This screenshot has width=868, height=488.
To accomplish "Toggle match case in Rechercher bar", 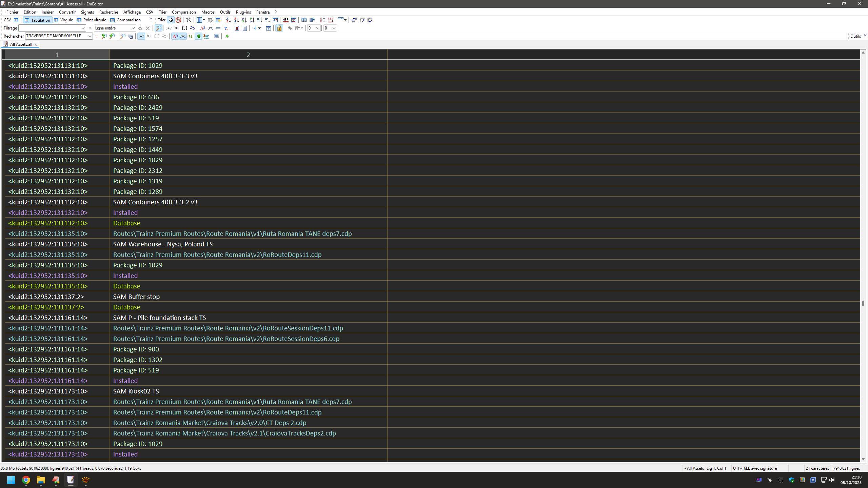I will point(175,36).
